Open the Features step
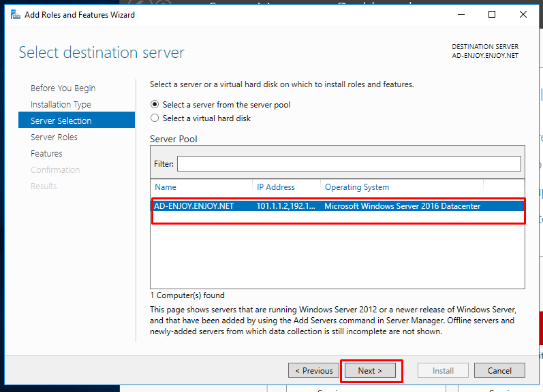 [x=46, y=153]
